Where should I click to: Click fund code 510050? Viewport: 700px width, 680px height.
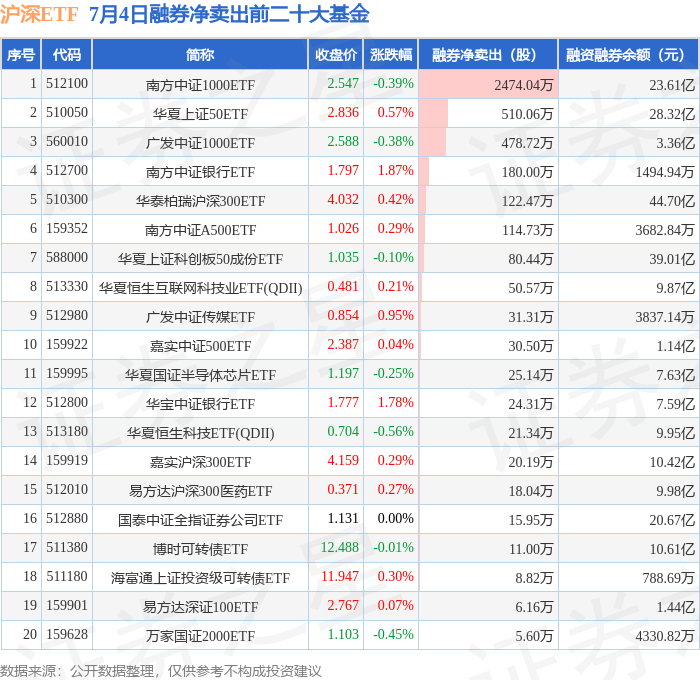point(67,113)
